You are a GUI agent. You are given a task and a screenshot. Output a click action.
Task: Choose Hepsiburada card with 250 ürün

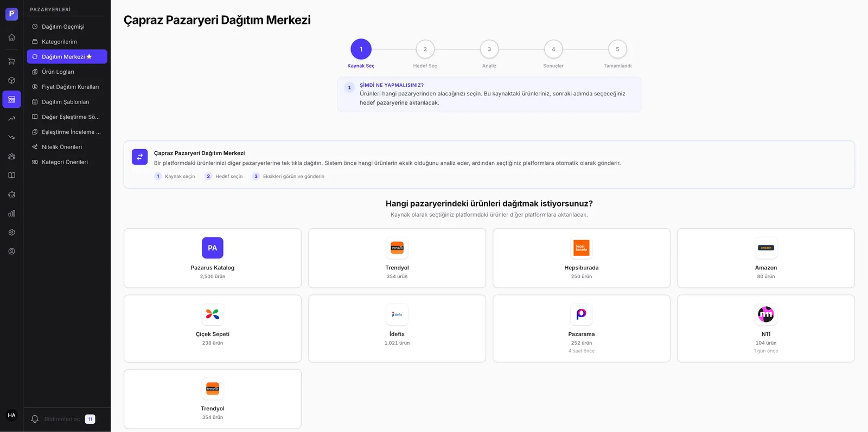click(582, 258)
